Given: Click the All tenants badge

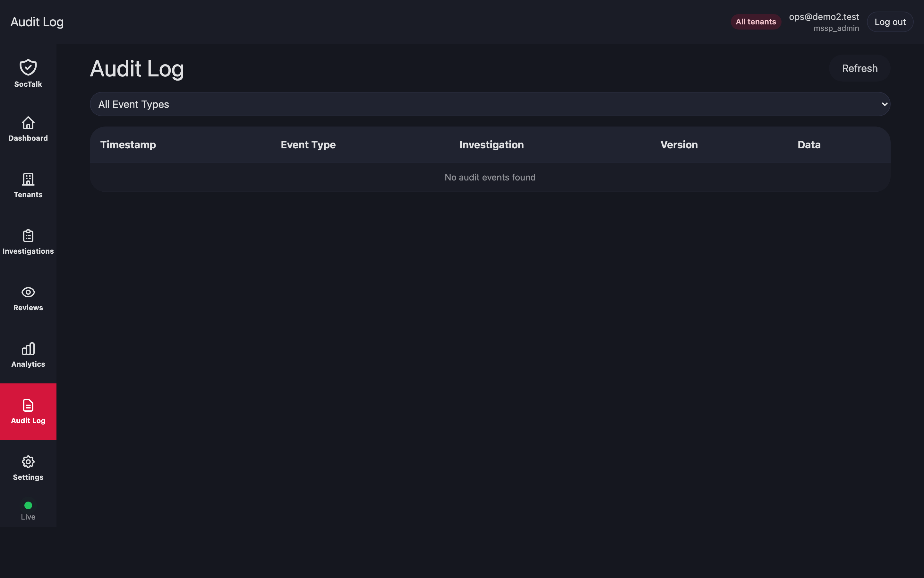Looking at the screenshot, I should [x=756, y=22].
